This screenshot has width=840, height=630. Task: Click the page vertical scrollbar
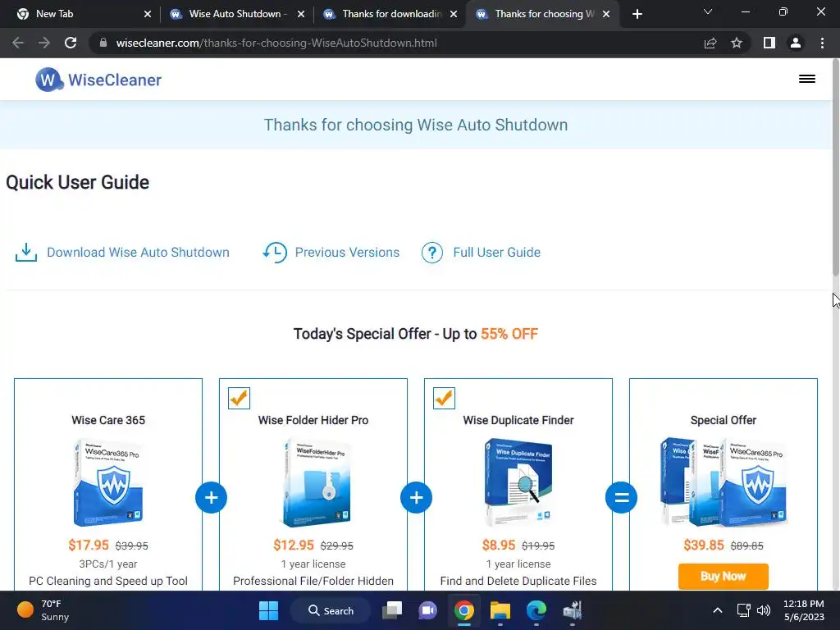click(x=836, y=169)
